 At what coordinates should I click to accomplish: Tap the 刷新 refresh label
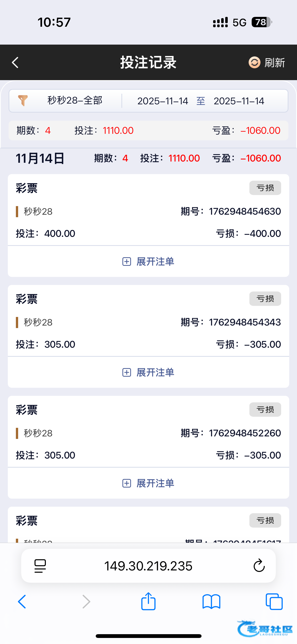[x=275, y=63]
